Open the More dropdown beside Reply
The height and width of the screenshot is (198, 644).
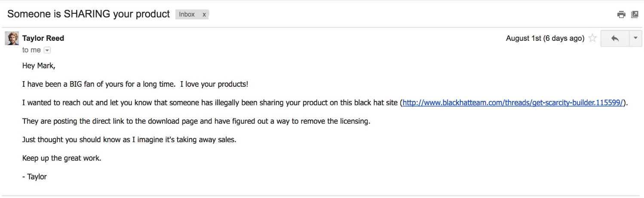click(x=635, y=38)
